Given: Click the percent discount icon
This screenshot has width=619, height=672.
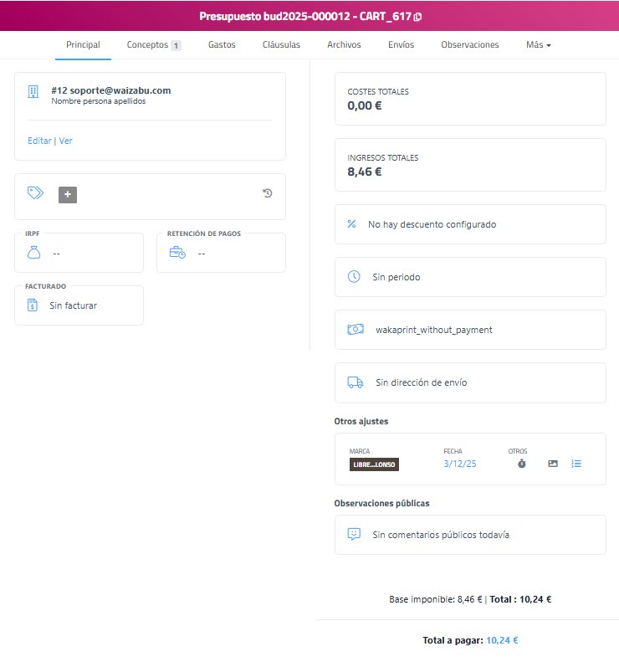Looking at the screenshot, I should point(351,224).
